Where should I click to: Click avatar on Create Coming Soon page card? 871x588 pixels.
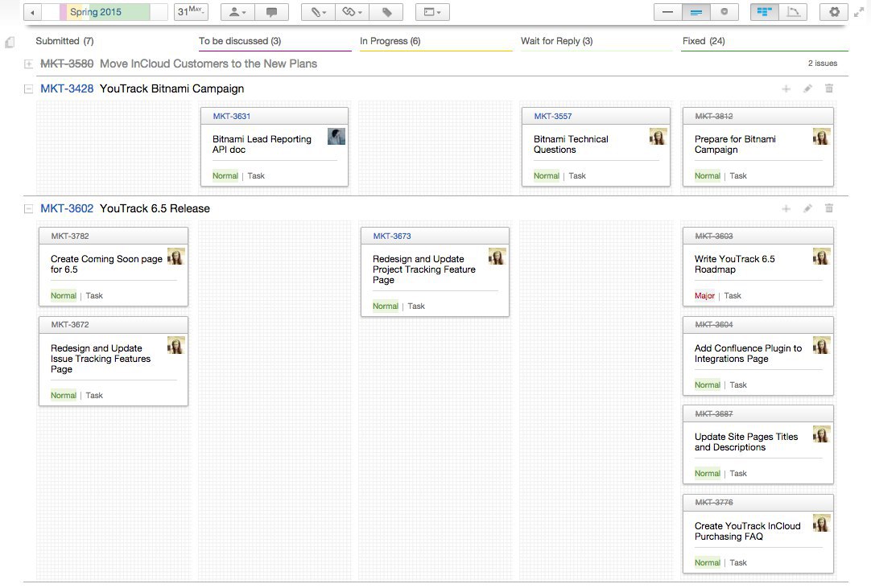[x=176, y=257]
